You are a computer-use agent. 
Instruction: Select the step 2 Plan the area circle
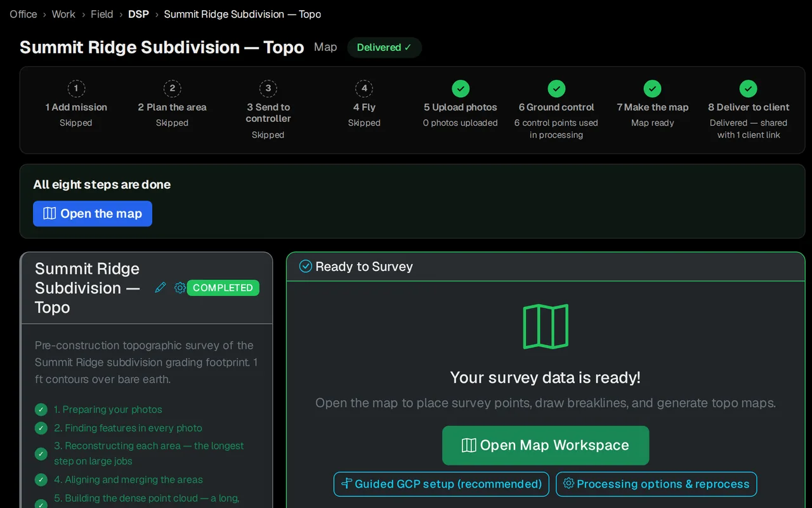click(x=172, y=88)
